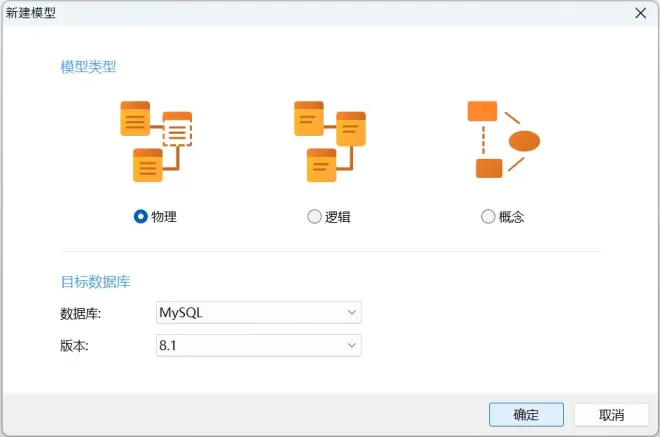This screenshot has height=437, width=660.
Task: Click the physical model diagram icon
Action: [x=156, y=141]
